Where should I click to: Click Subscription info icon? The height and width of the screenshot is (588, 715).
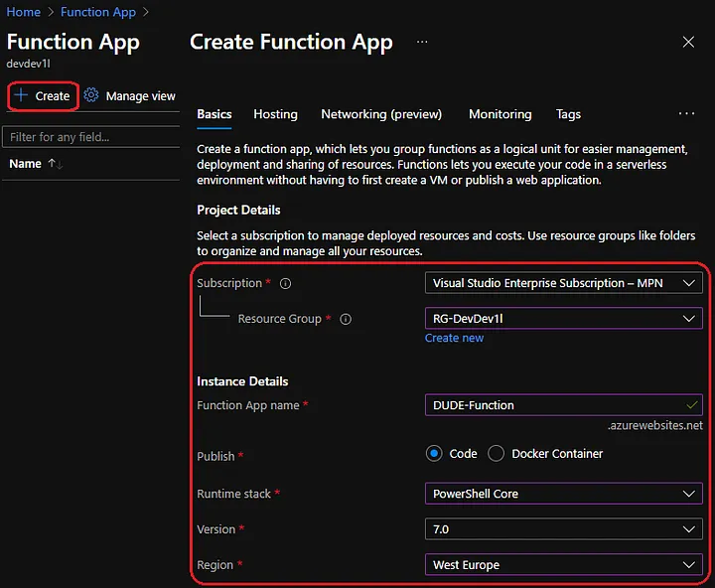(285, 284)
